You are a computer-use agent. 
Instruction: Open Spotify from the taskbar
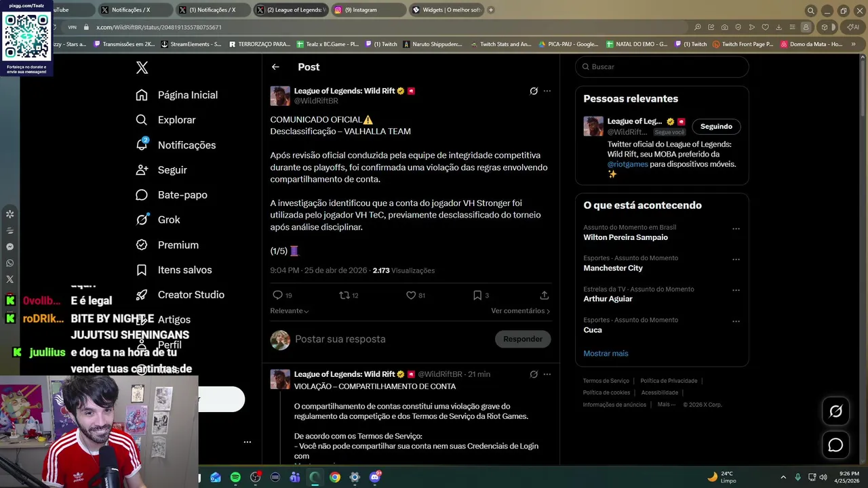click(235, 477)
